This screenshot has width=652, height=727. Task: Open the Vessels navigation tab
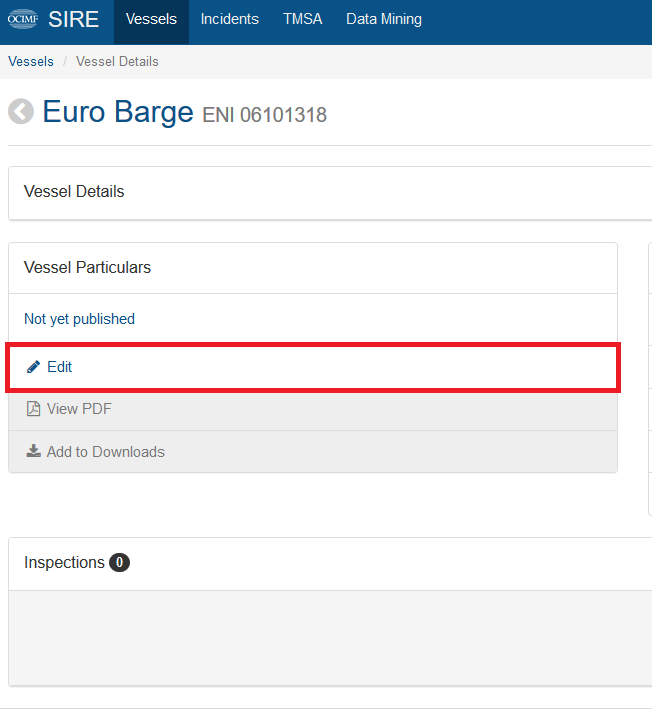pyautogui.click(x=151, y=19)
